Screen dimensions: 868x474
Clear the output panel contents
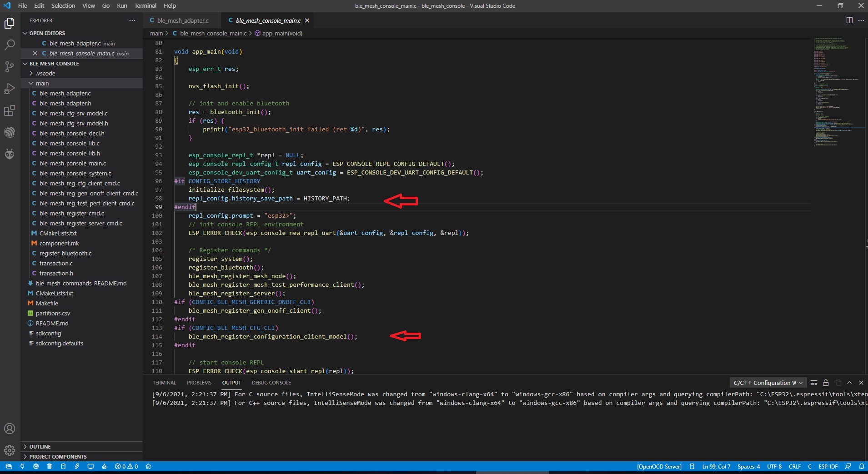[x=814, y=383]
